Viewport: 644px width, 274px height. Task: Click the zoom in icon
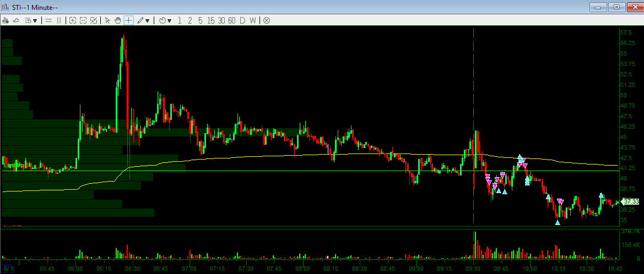point(73,20)
